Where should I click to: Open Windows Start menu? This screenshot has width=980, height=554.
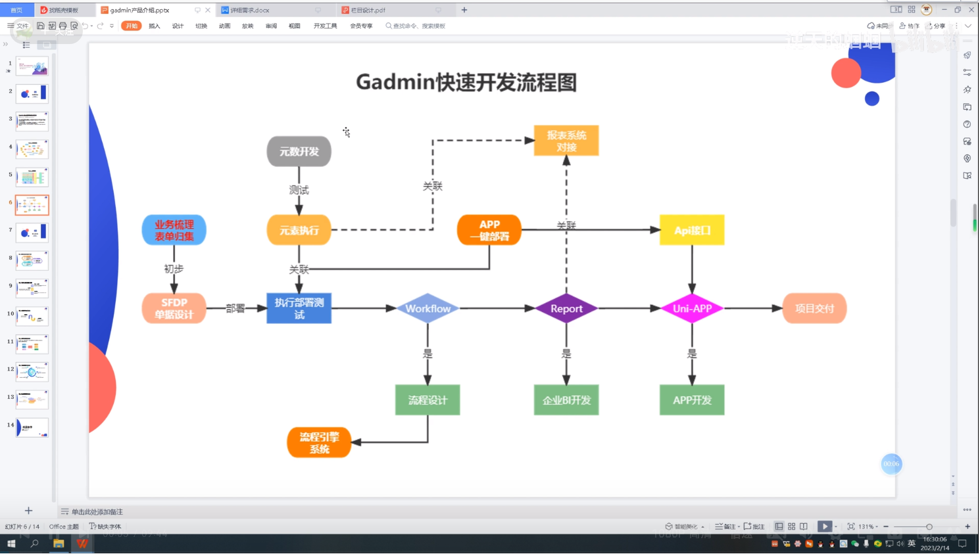11,543
